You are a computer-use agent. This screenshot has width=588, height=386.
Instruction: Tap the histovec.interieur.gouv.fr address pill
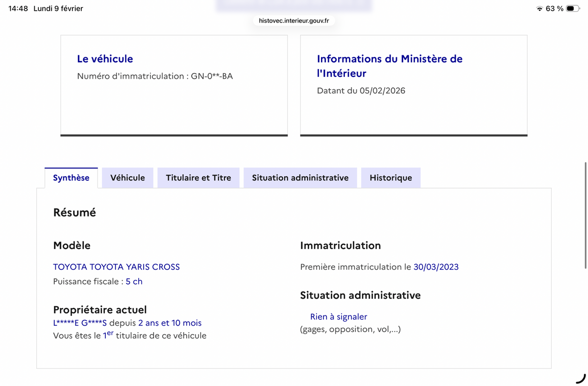click(x=294, y=21)
